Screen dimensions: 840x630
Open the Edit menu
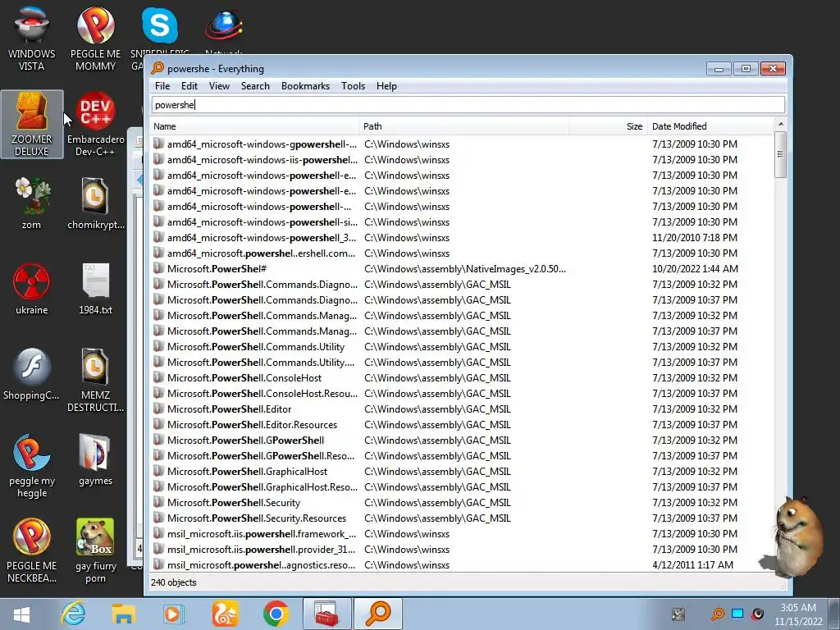189,86
